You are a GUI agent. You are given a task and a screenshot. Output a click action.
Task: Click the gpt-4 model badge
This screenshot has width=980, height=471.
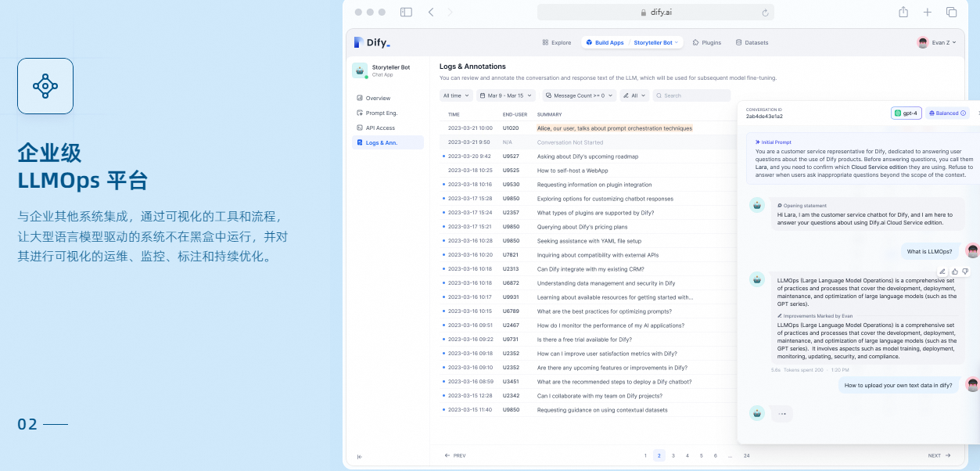click(x=906, y=113)
